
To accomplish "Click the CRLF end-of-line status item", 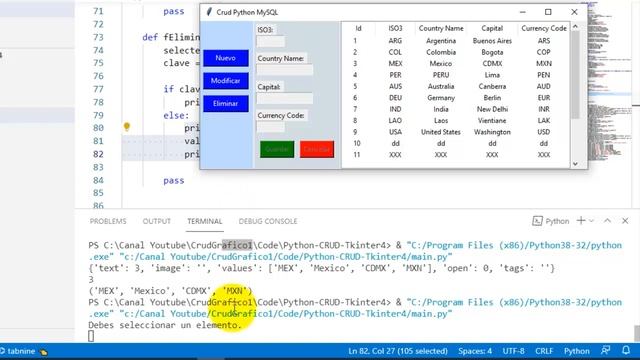I will (544, 351).
